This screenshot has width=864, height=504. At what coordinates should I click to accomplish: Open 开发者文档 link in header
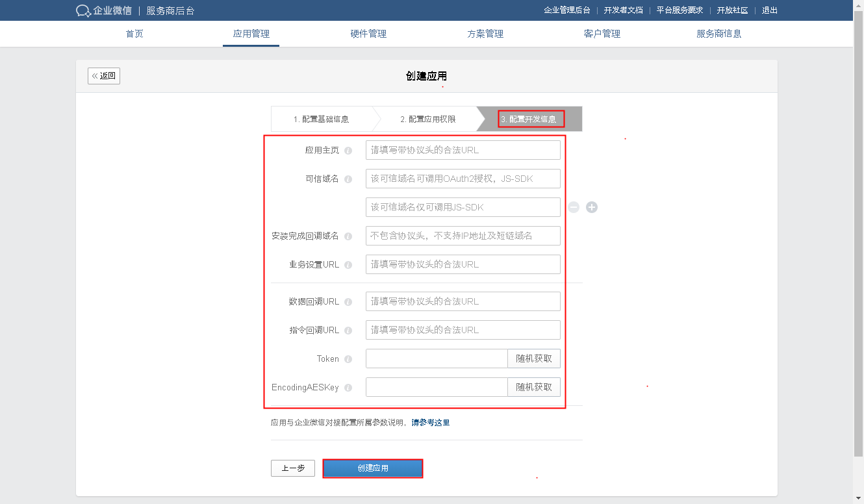(x=623, y=10)
